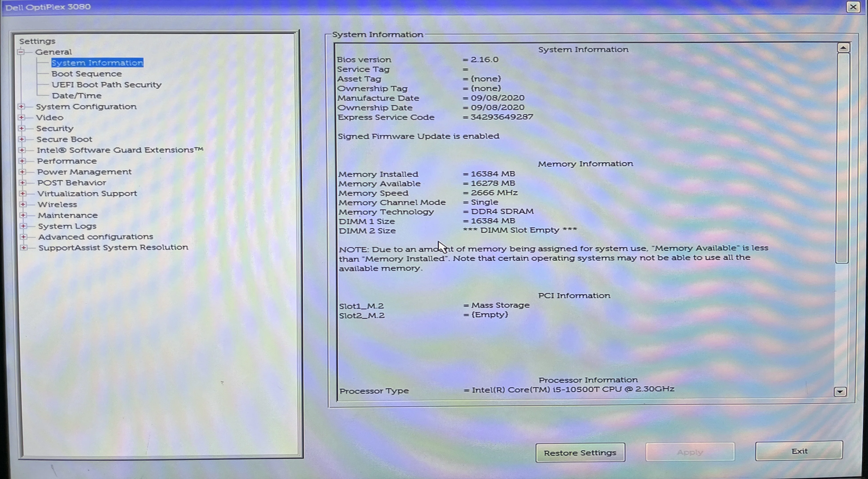The height and width of the screenshot is (479, 868).
Task: Click Signed Firmware Update is enabled text
Action: click(x=419, y=136)
